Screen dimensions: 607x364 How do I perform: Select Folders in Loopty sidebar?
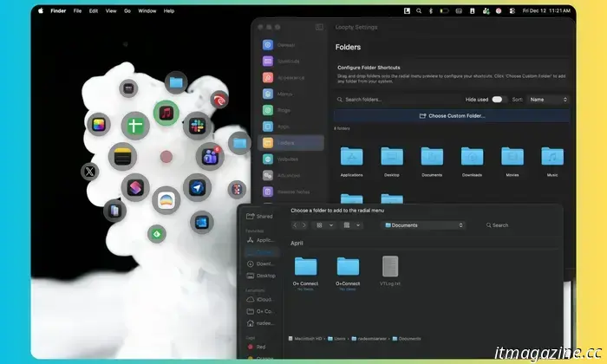pyautogui.click(x=291, y=143)
